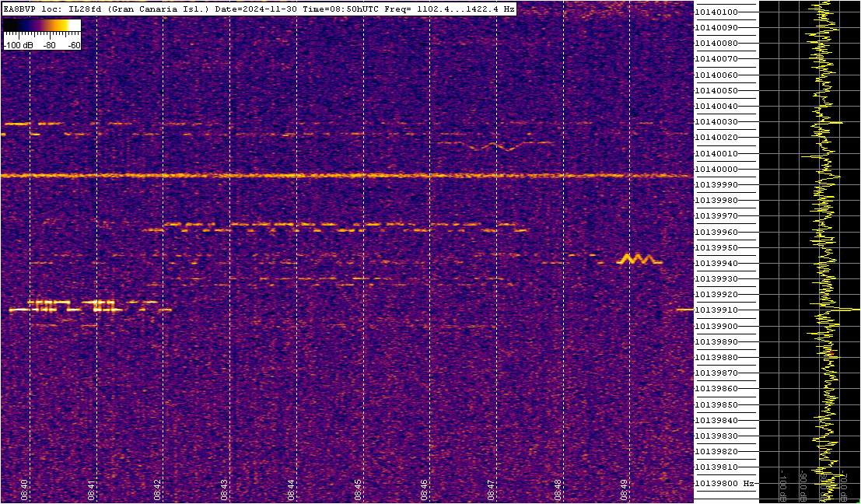Select frequency label 10139880

716,358
